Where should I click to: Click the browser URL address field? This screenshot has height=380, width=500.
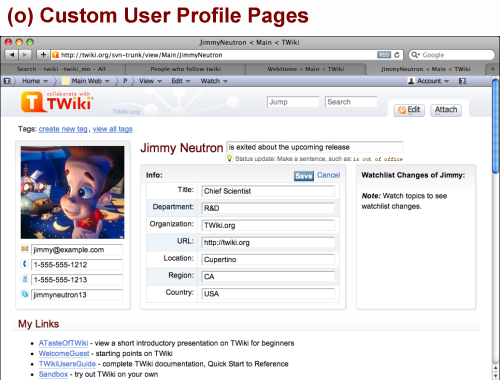[227, 55]
